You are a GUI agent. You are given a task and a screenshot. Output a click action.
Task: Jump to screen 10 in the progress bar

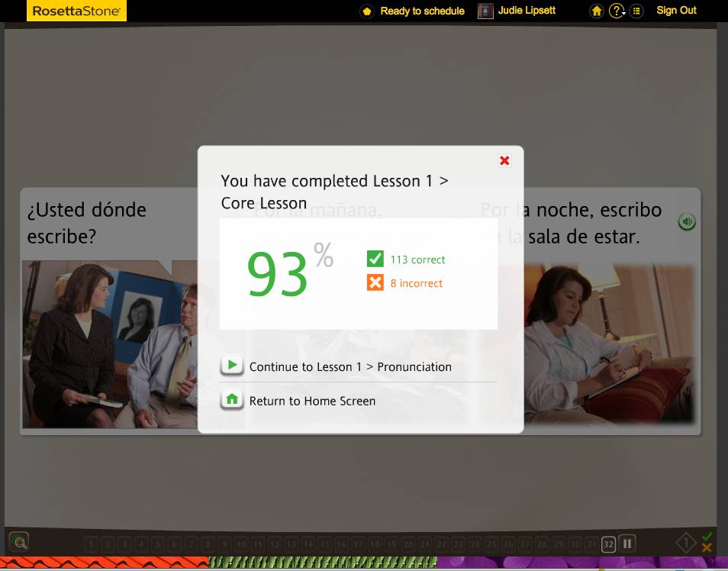241,544
